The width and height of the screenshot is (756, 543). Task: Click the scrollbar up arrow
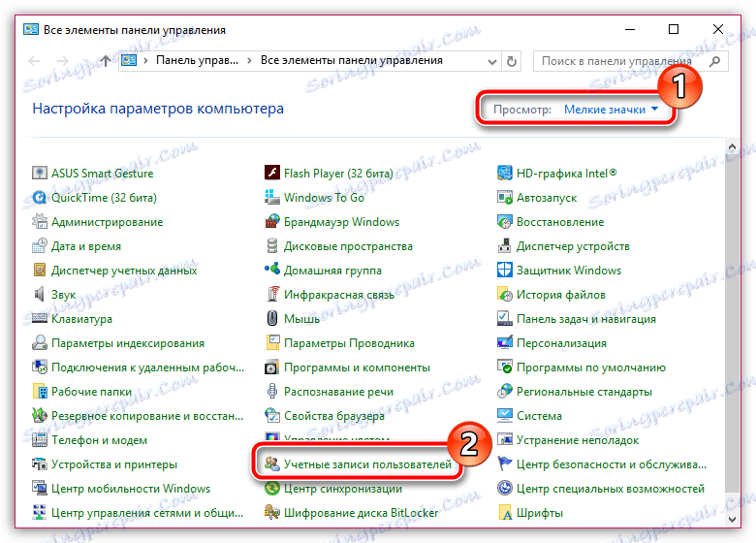[732, 146]
